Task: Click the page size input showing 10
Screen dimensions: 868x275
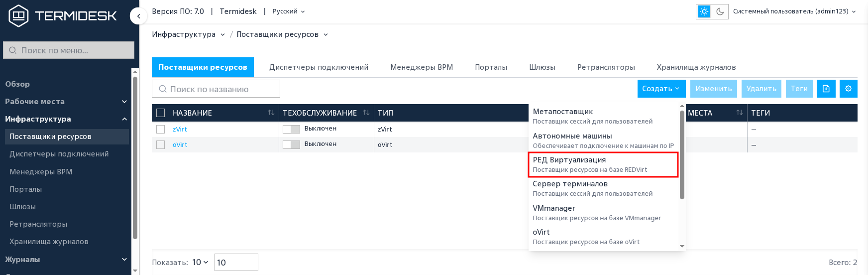Action: tap(236, 262)
